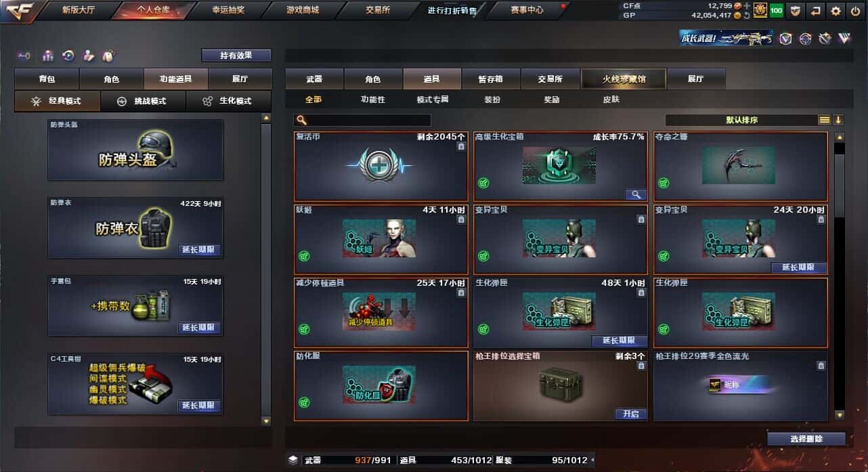
Task: Open the settings gear in top bar
Action: (x=836, y=11)
